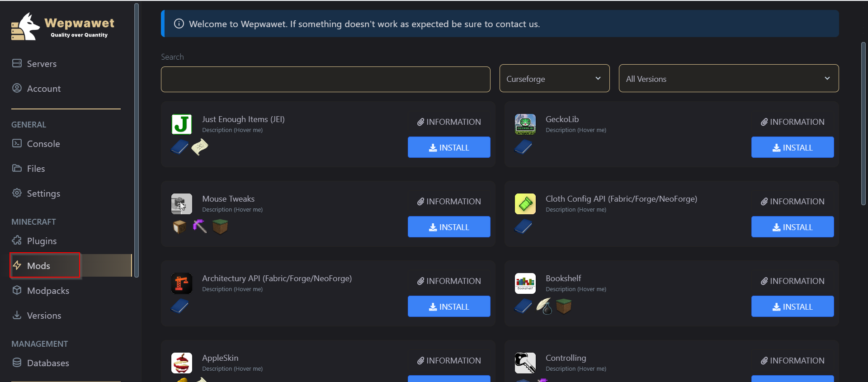Click the sidebar vertical scrollbar

click(137, 140)
